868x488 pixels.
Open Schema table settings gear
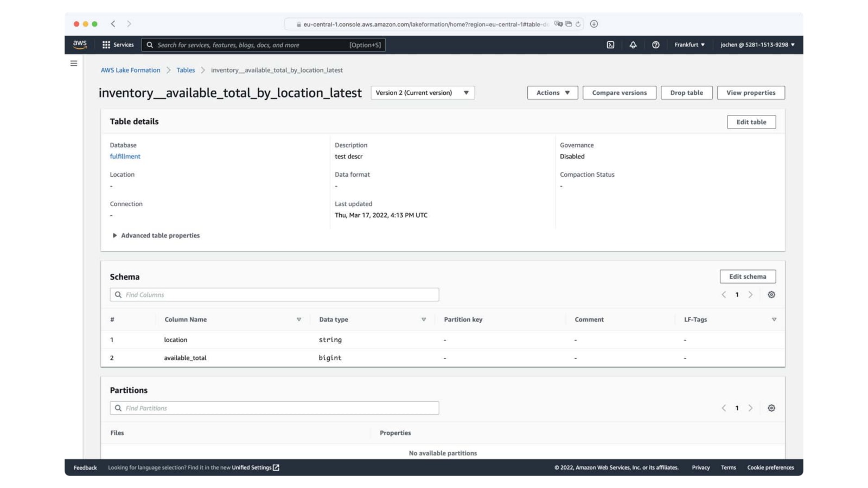pos(771,295)
